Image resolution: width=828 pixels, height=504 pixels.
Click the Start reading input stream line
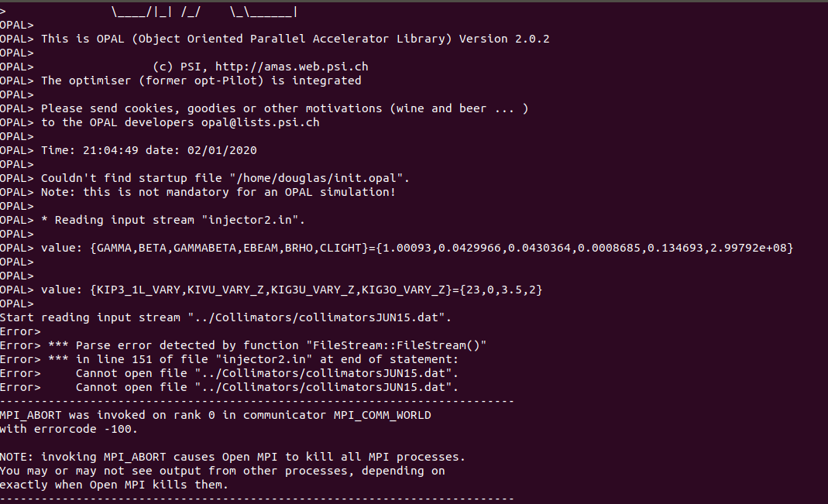click(x=225, y=317)
